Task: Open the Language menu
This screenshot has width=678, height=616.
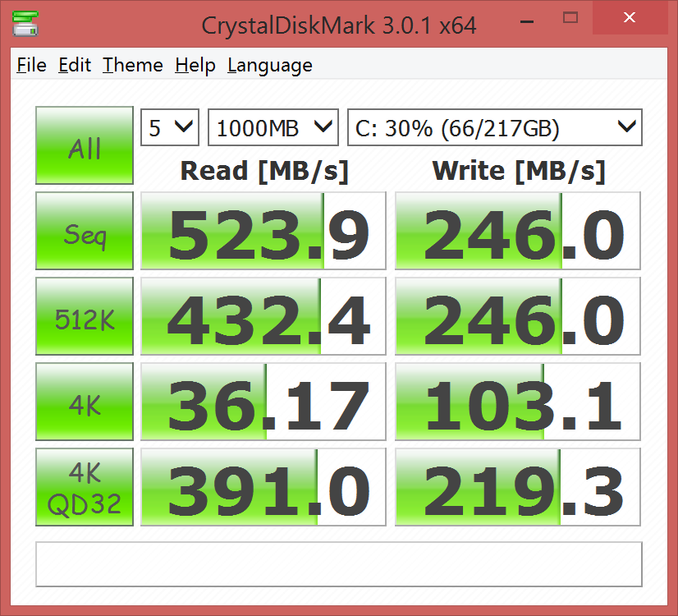Action: click(x=270, y=66)
